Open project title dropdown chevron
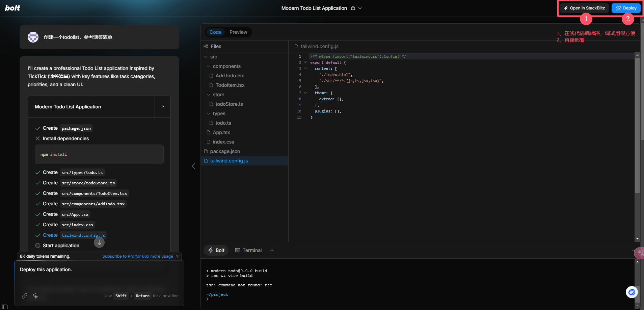The width and height of the screenshot is (644, 310). [360, 8]
